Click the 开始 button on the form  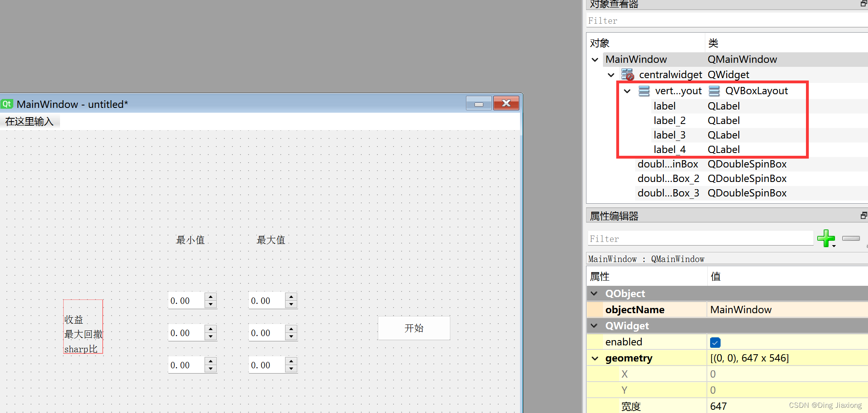(414, 328)
